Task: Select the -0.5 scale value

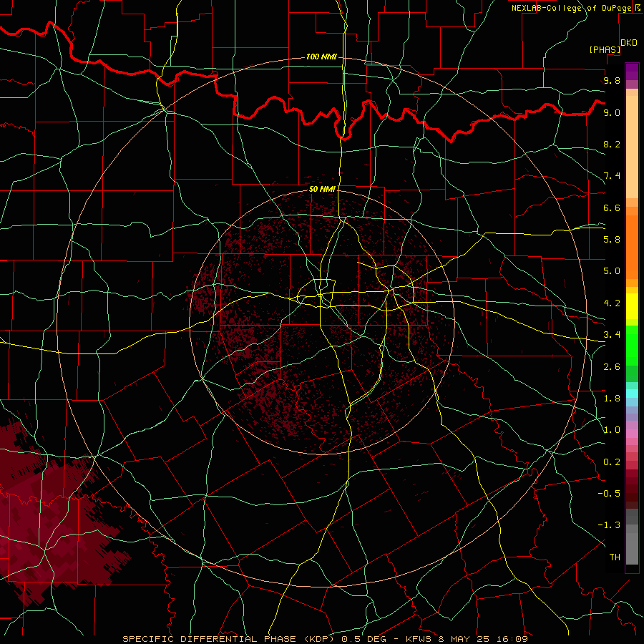Action: coord(609,494)
